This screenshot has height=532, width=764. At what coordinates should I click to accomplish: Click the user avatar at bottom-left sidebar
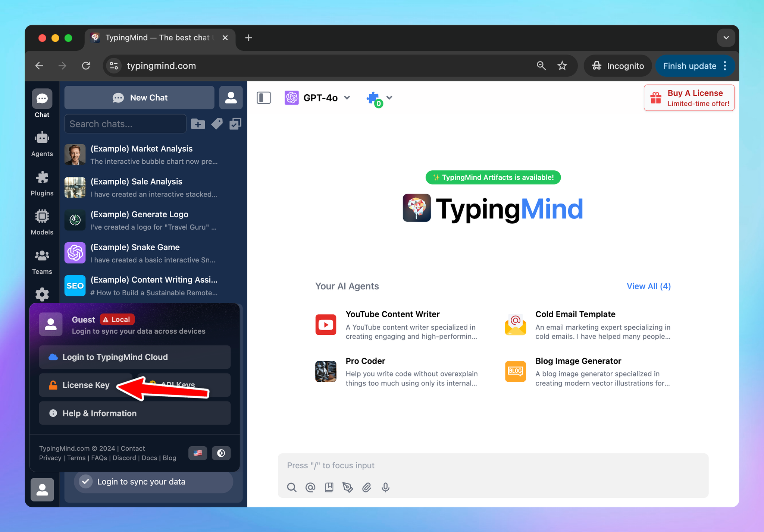point(42,489)
